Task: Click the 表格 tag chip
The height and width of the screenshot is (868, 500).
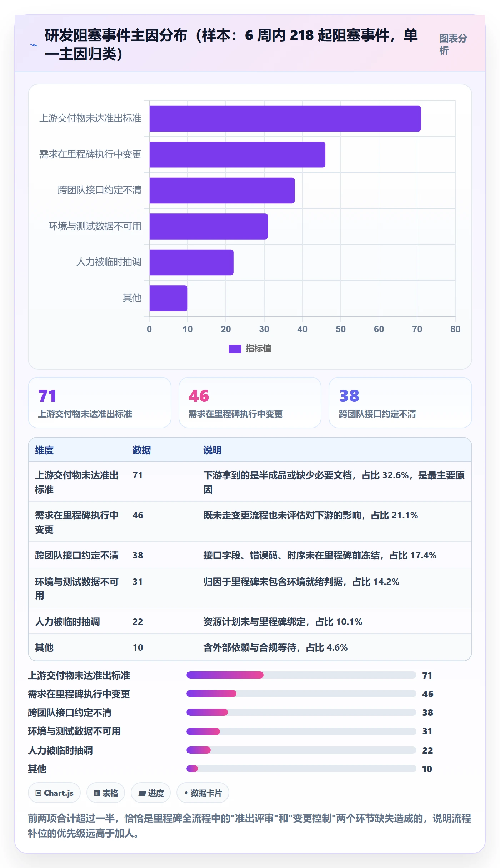Action: (106, 793)
